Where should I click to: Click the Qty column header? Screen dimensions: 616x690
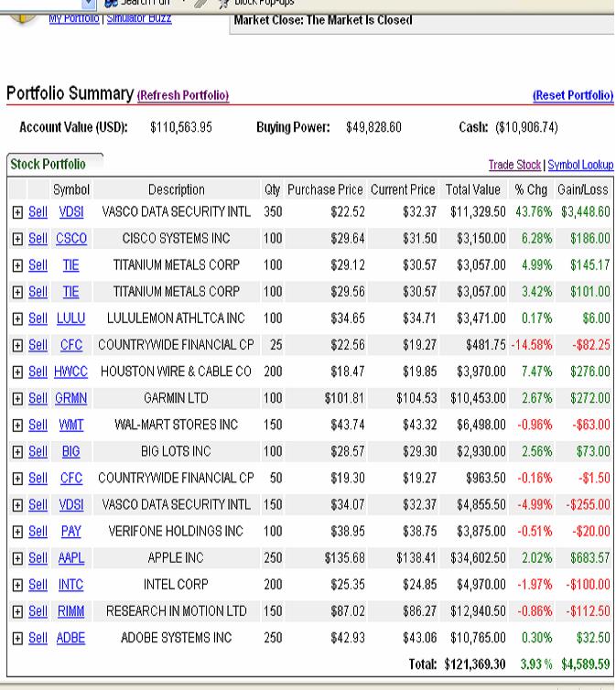click(x=273, y=189)
